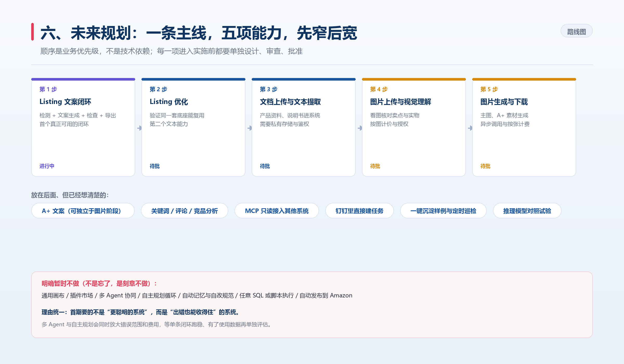Click the A+ 文案（可独立于图片阶段）pill
Image resolution: width=624 pixels, height=364 pixels.
[x=83, y=211]
